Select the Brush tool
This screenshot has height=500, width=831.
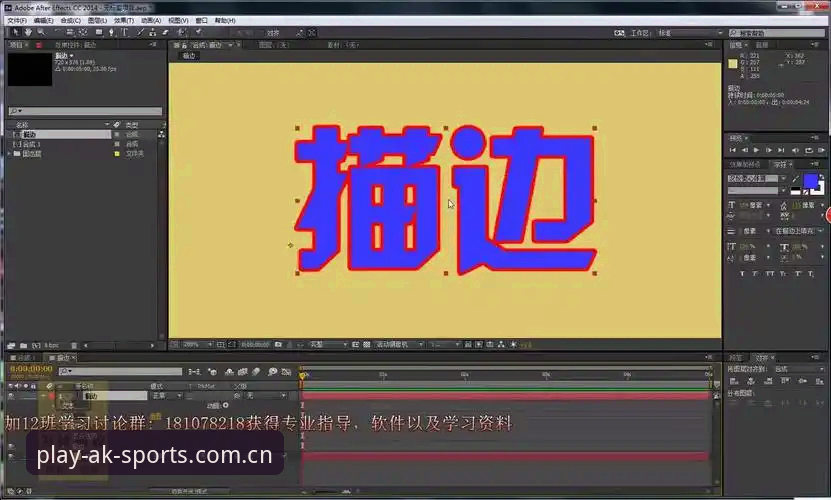point(140,32)
